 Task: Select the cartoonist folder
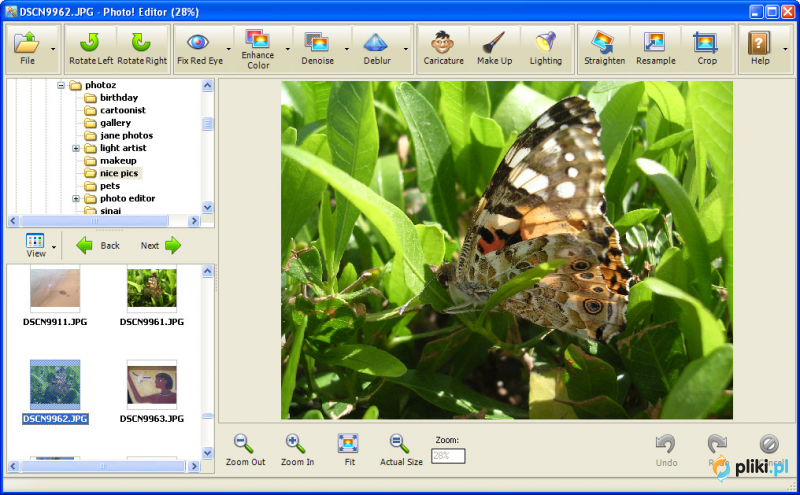point(122,110)
